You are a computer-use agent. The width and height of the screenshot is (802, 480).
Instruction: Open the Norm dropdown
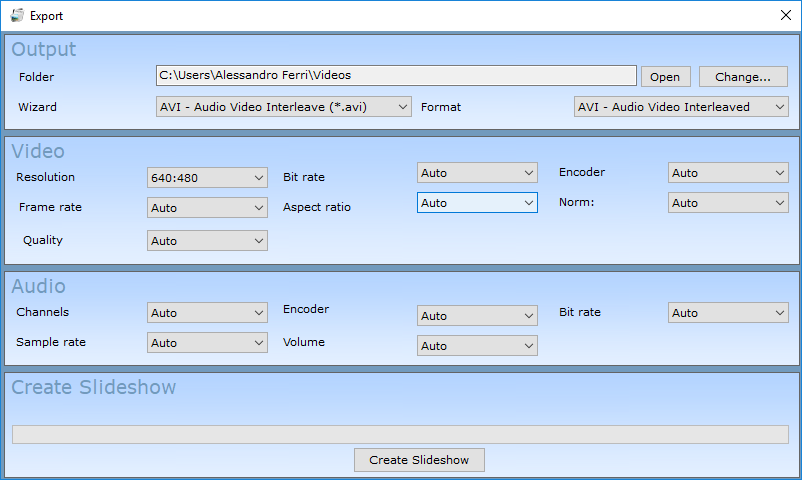tap(728, 203)
